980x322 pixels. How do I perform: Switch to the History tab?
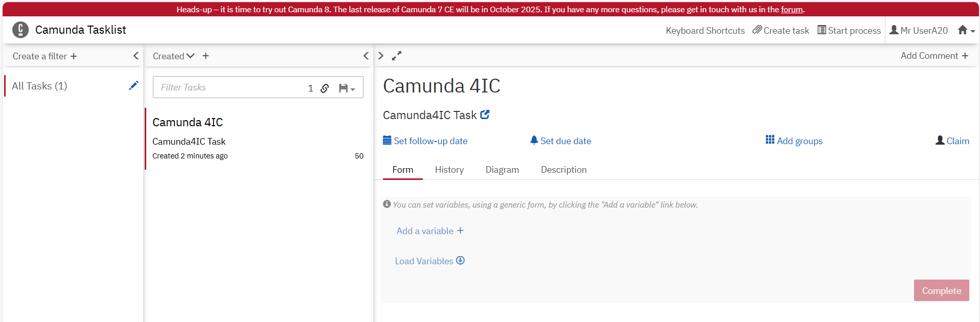point(449,170)
